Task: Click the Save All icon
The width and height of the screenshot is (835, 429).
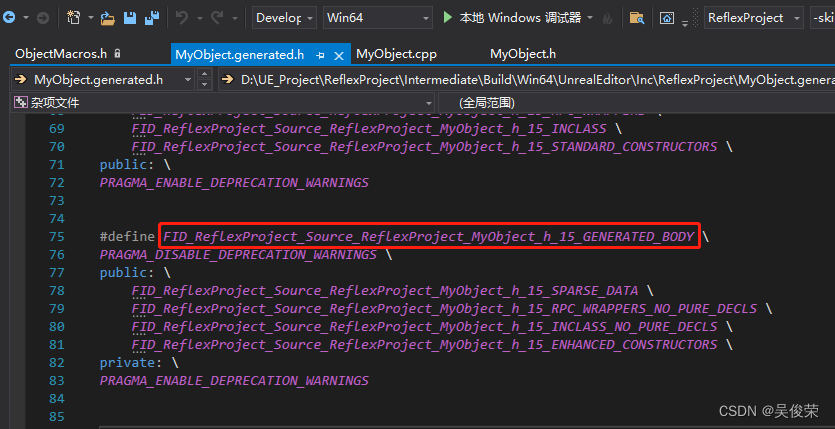Action: click(152, 18)
